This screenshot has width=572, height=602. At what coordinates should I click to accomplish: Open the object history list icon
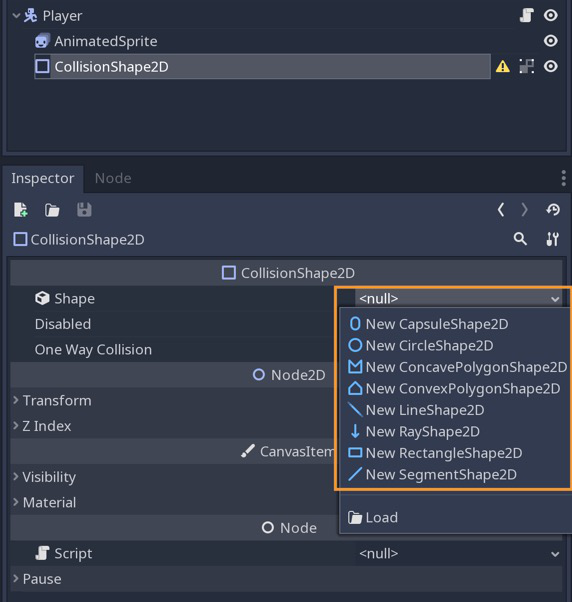tap(553, 210)
